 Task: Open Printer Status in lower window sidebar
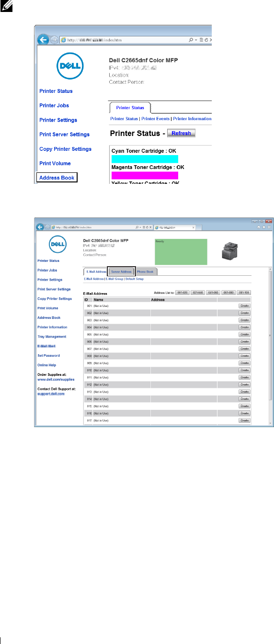[48, 261]
